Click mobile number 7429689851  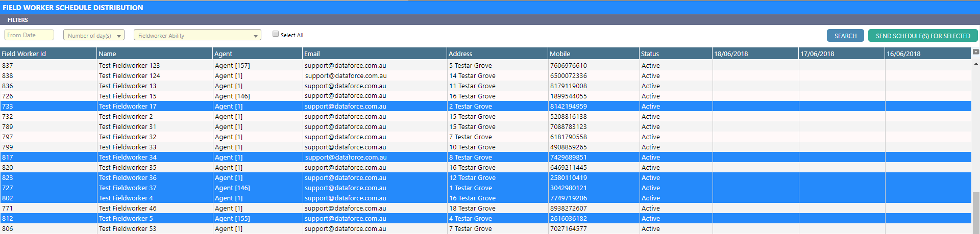coord(569,157)
